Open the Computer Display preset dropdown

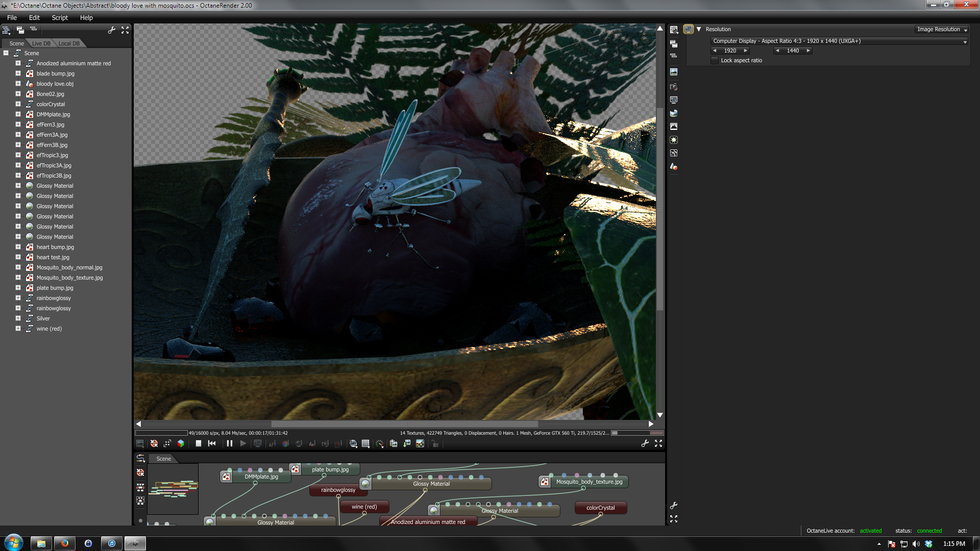840,41
